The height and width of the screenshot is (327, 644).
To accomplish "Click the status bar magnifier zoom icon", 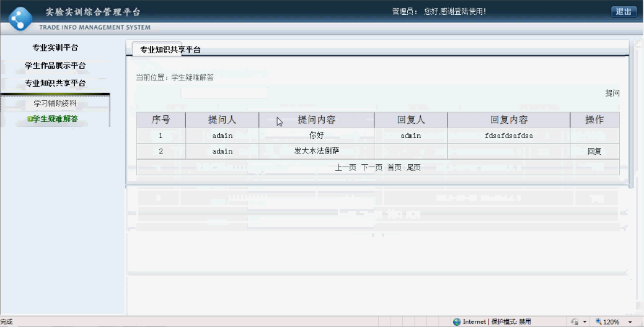I will pyautogui.click(x=598, y=321).
